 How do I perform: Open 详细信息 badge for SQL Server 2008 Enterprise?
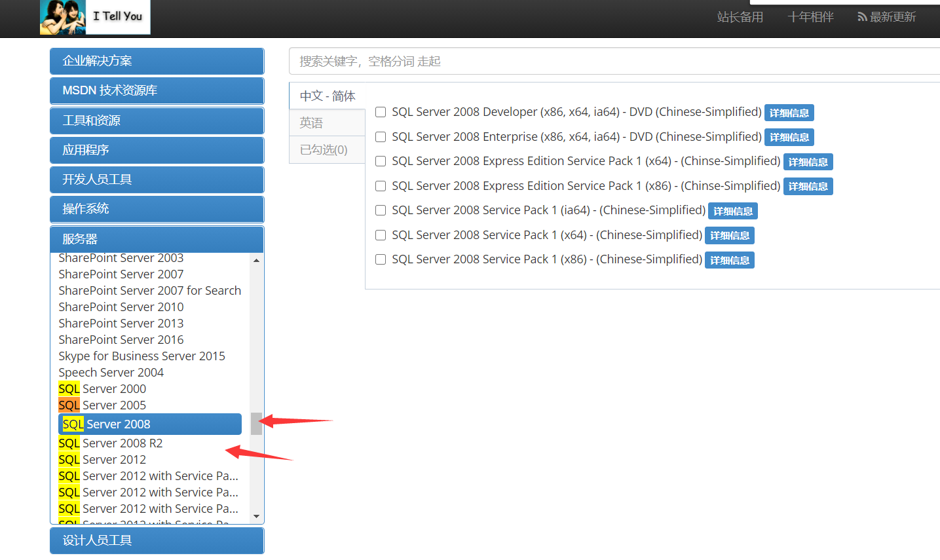point(789,138)
